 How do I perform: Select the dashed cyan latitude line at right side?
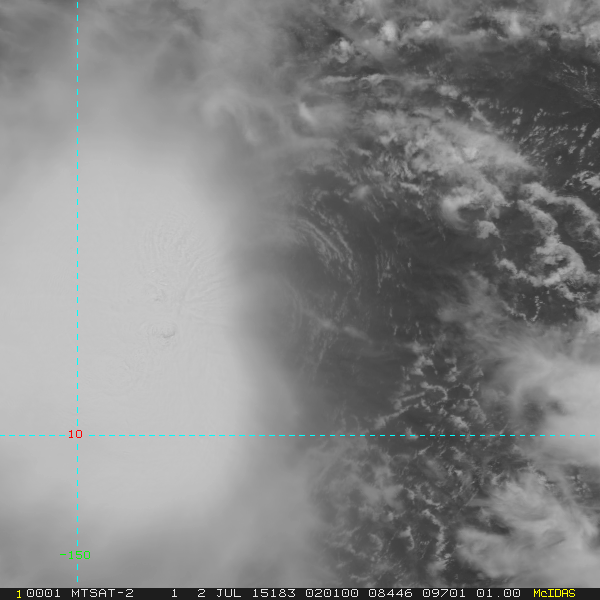pyautogui.click(x=497, y=435)
